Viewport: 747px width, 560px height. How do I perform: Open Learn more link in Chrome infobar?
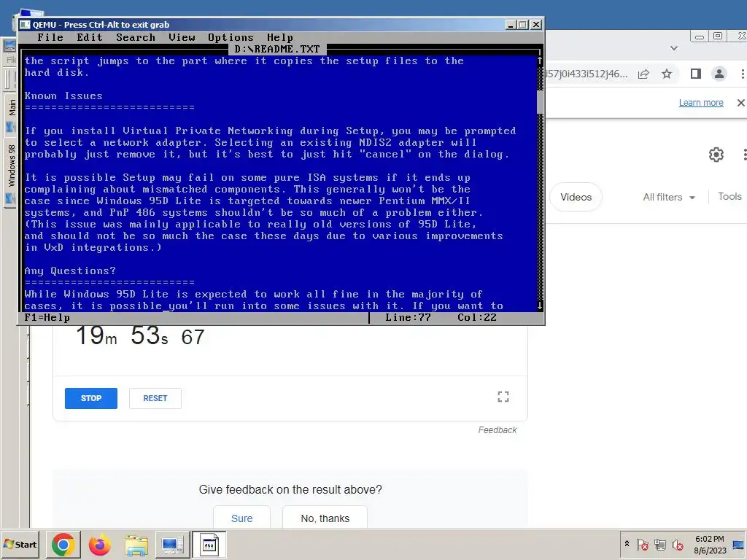click(x=701, y=103)
